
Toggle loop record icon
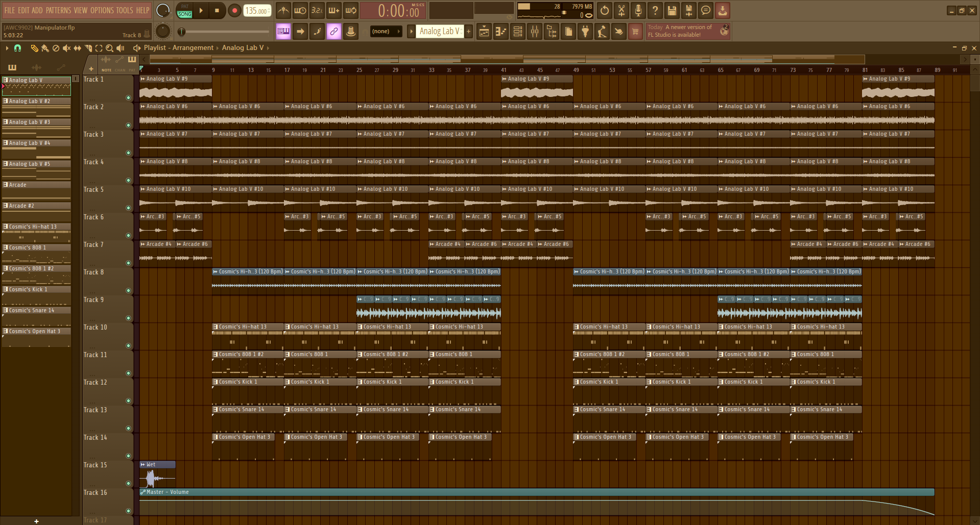point(351,10)
